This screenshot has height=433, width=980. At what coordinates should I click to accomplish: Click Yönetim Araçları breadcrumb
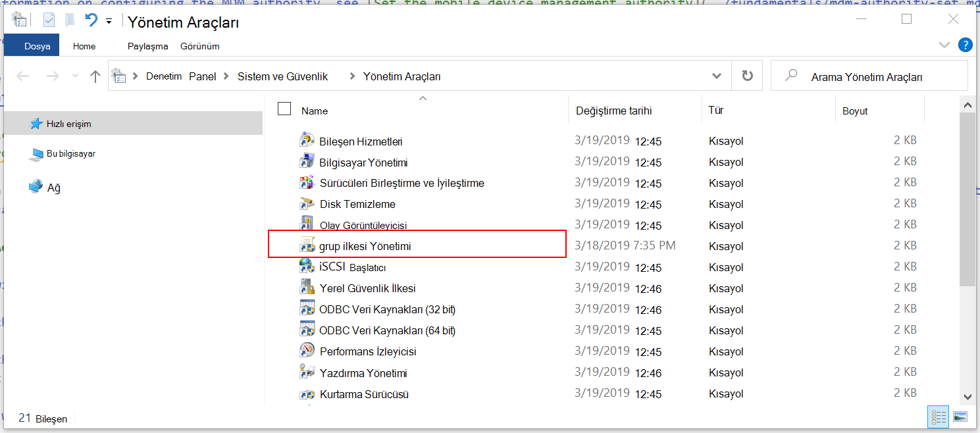point(402,76)
